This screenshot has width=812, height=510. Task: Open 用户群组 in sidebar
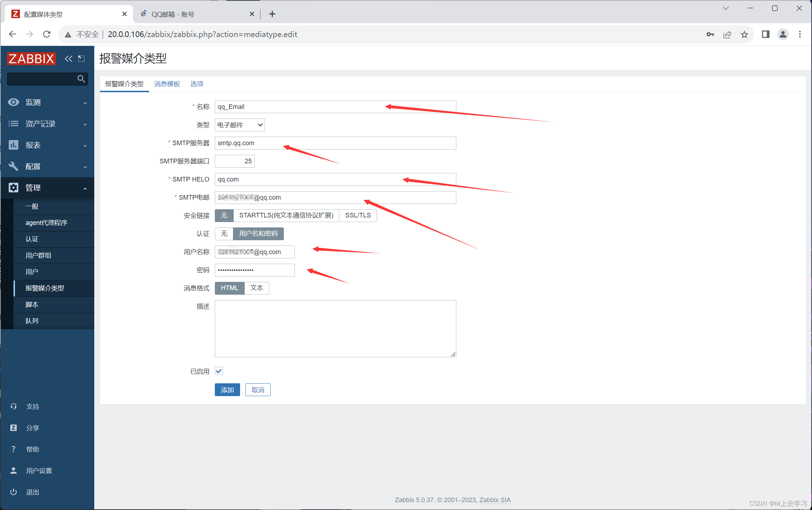(x=54, y=256)
